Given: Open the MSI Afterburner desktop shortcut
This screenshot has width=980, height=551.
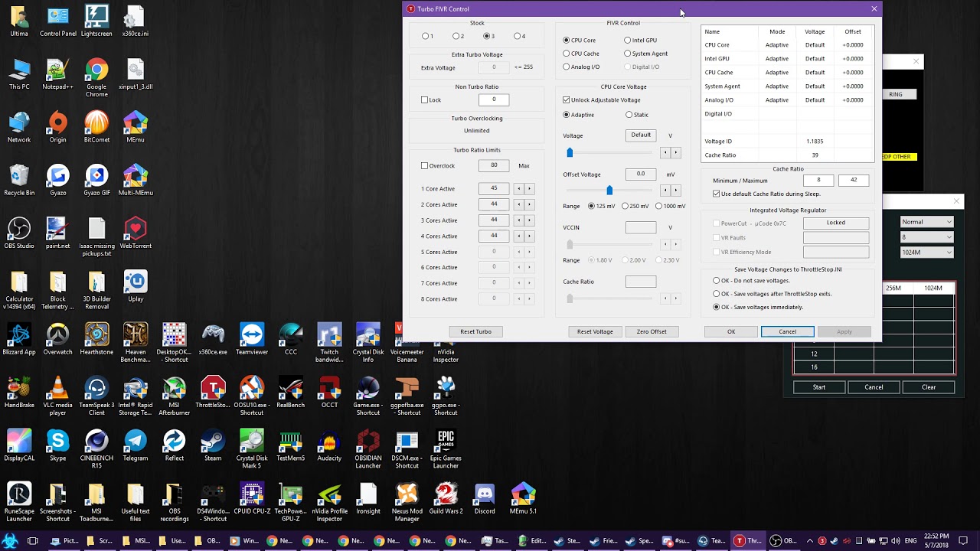Looking at the screenshot, I should click(x=174, y=396).
